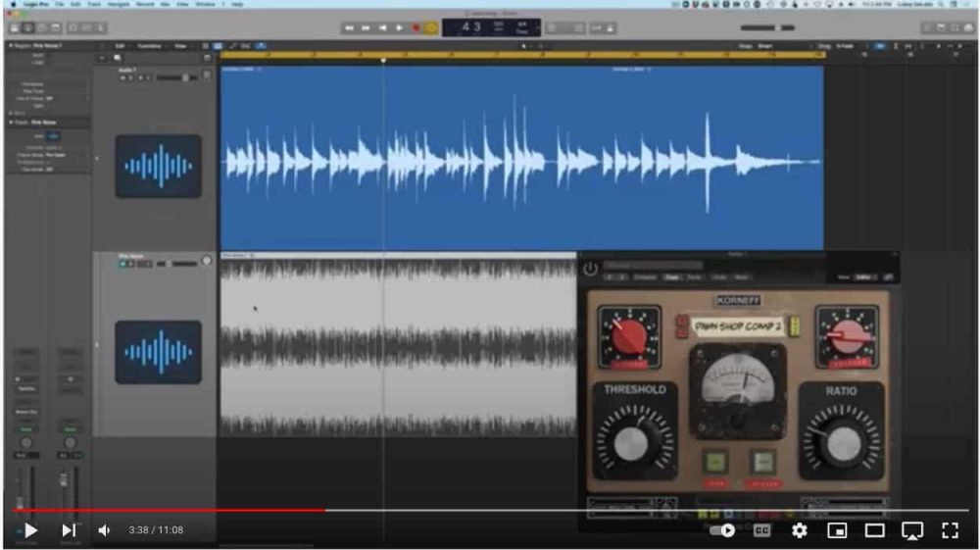Open the plugin View Editor dropdown
The image size is (980, 550).
tap(863, 276)
